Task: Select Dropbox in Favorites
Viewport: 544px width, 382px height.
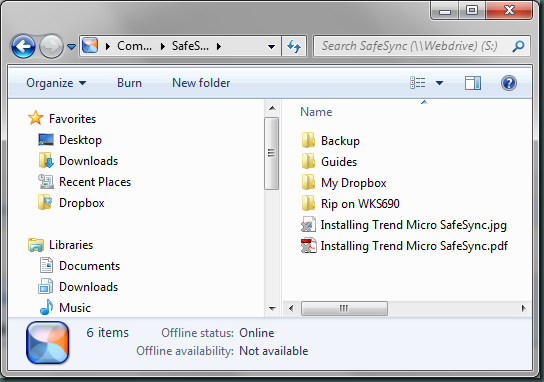Action: [x=82, y=203]
